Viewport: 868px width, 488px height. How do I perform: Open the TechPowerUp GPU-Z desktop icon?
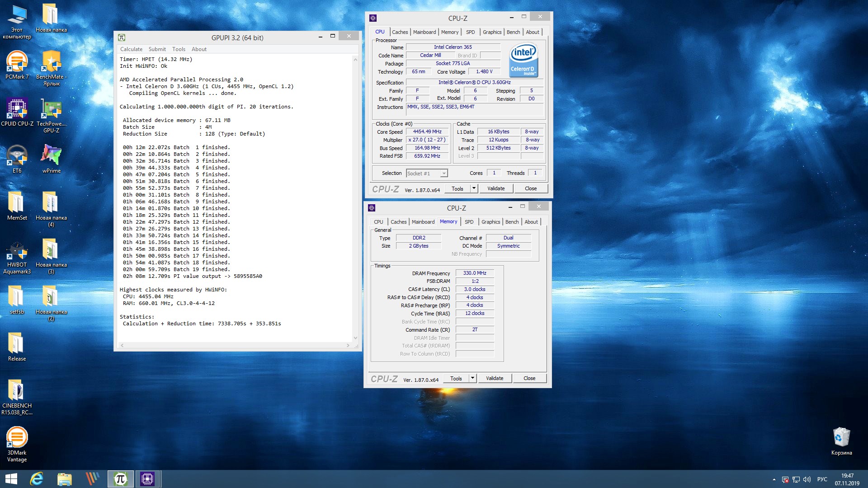click(51, 116)
